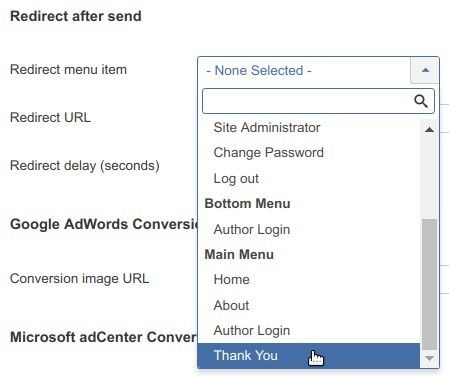449x377 pixels.
Task: Select the Thank You option
Action: coord(309,356)
